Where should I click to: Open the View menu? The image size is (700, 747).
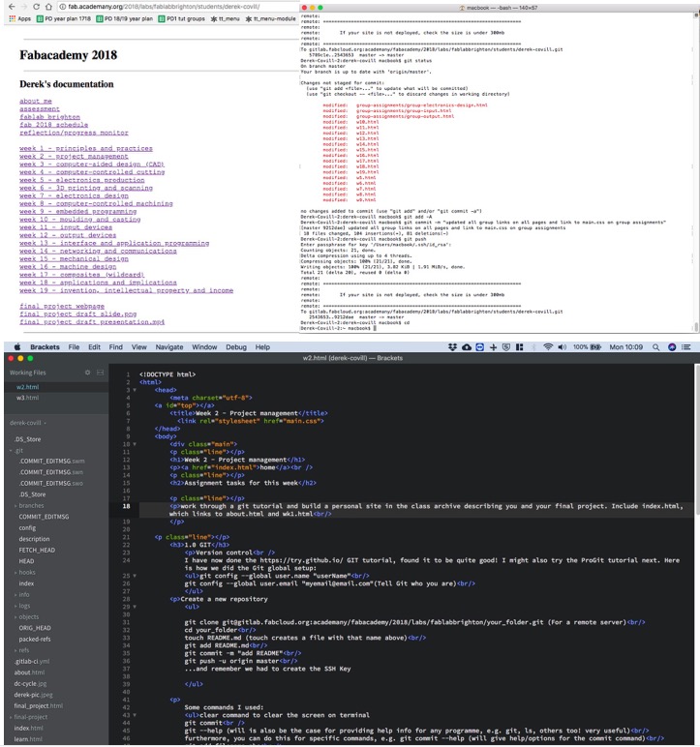point(139,346)
